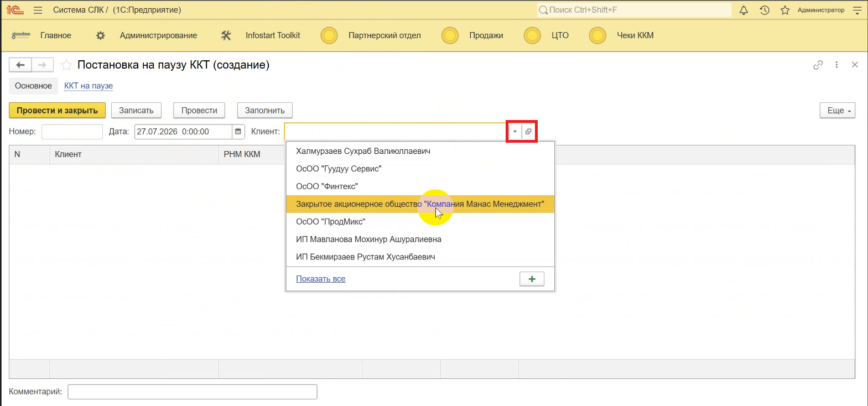Open service settings icon next to Администратор
This screenshot has height=406, width=868.
pos(857,10)
